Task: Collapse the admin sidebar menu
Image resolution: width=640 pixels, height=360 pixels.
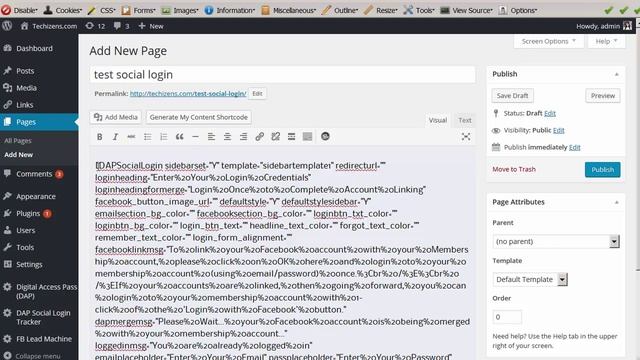Action: click(39, 356)
